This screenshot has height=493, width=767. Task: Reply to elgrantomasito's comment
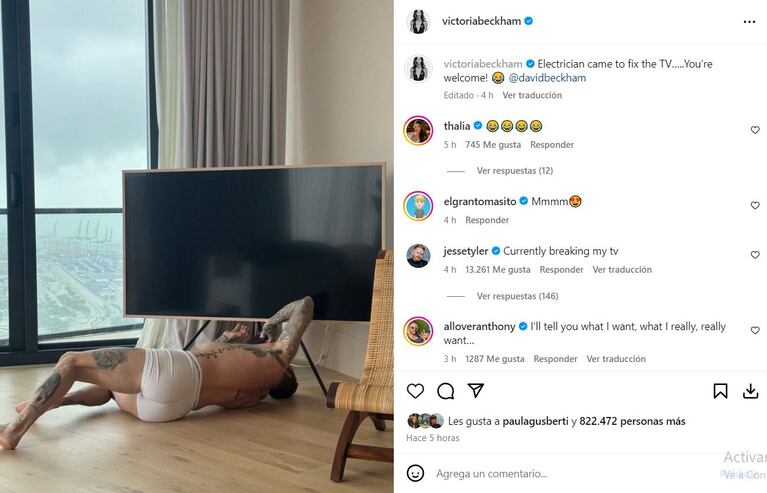coord(487,220)
